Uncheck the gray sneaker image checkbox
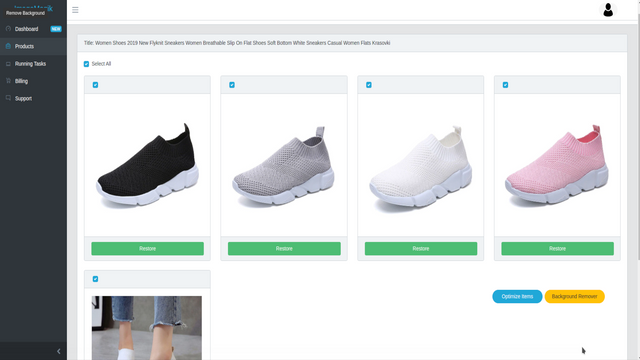Screen dimensions: 640x360 click(232, 85)
